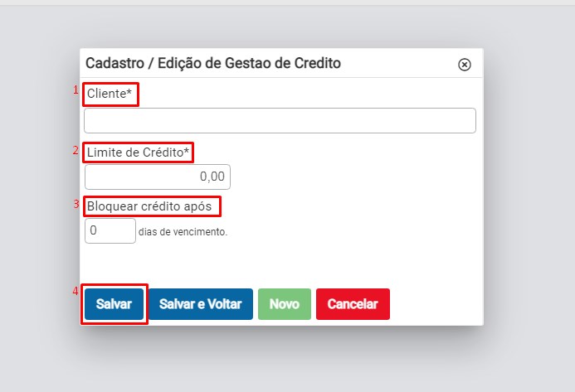Click the Salvar button
The image size is (575, 392).
tap(114, 304)
